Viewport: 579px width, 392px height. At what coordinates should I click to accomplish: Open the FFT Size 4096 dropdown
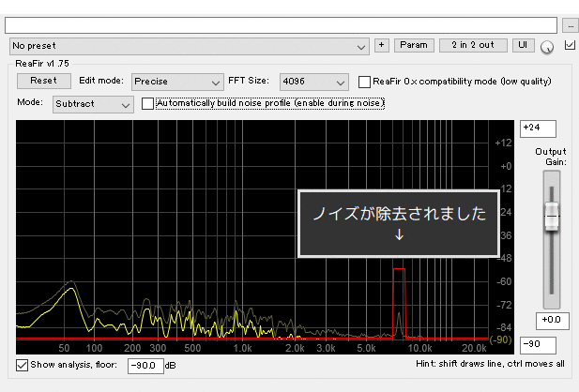[x=313, y=83]
